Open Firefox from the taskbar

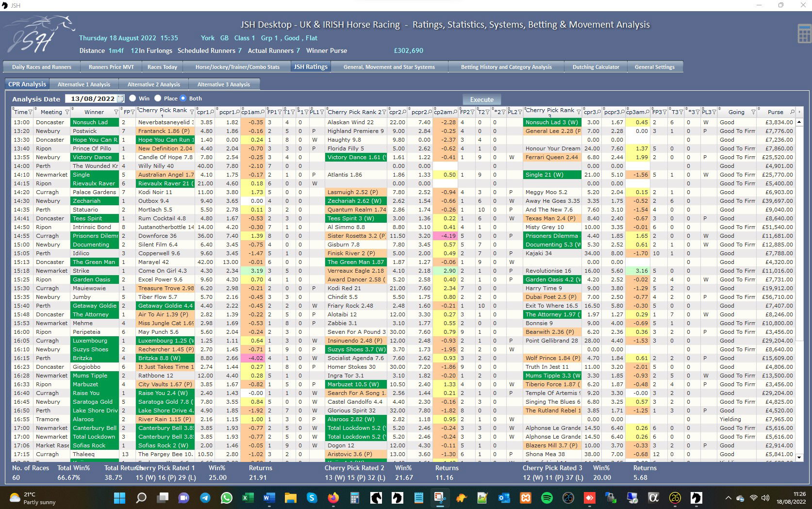click(x=333, y=498)
